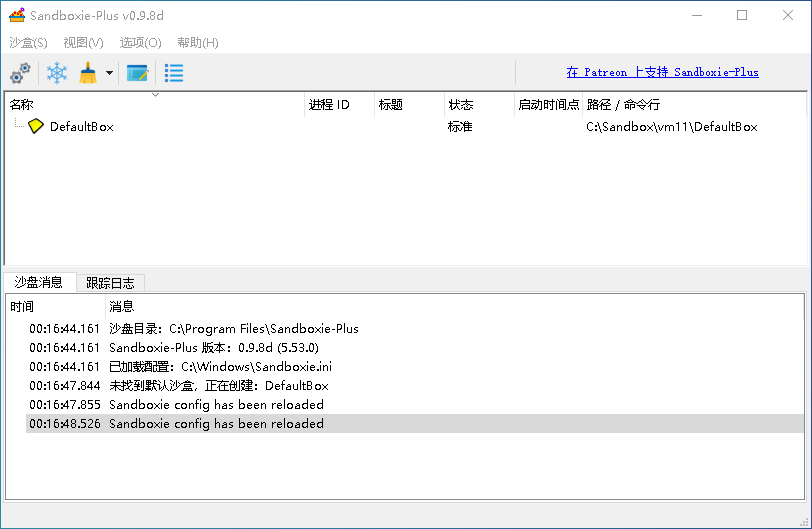
Task: Select the Sandboxie-Plus 版本 log message
Action: [414, 348]
